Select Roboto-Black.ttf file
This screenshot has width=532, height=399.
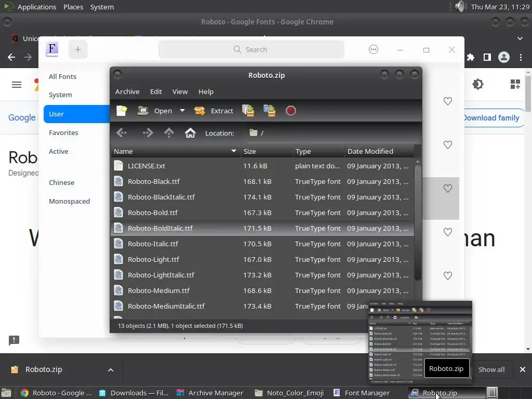(262, 181)
